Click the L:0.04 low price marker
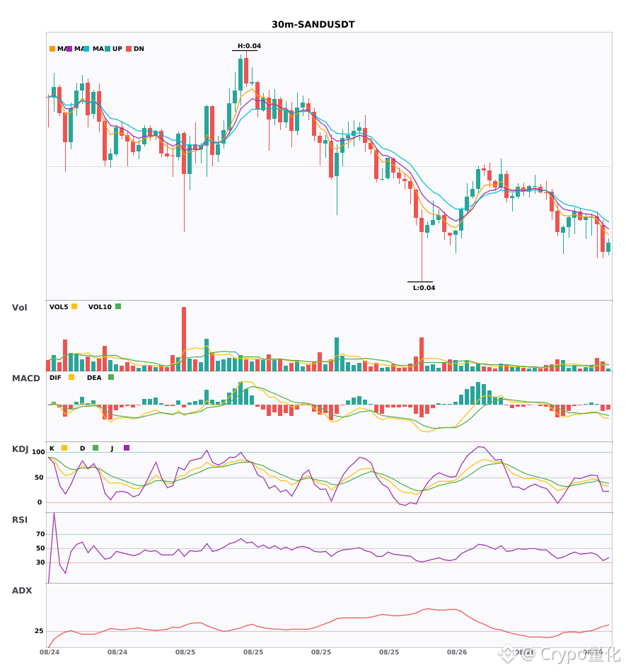Image resolution: width=626 pixels, height=672 pixels. coord(424,288)
